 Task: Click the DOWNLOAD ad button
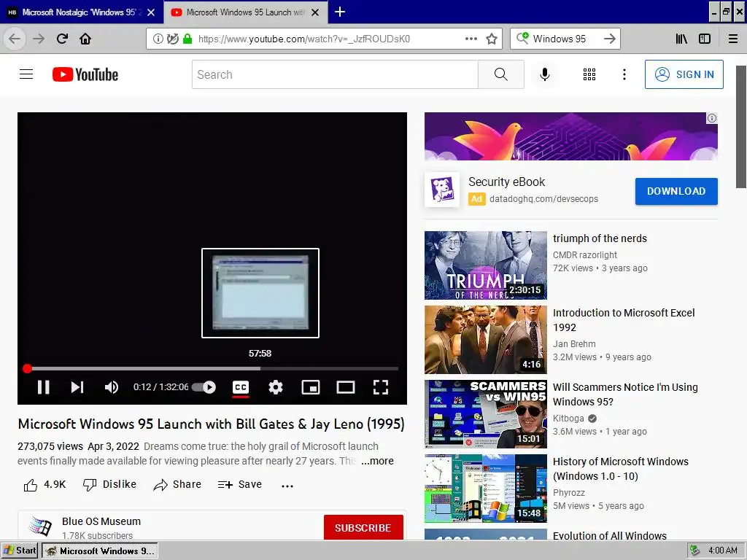pos(676,192)
